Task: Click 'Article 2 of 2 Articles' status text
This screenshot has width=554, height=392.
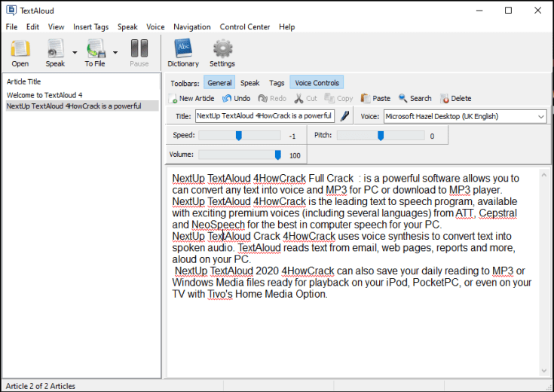Action: coord(41,386)
